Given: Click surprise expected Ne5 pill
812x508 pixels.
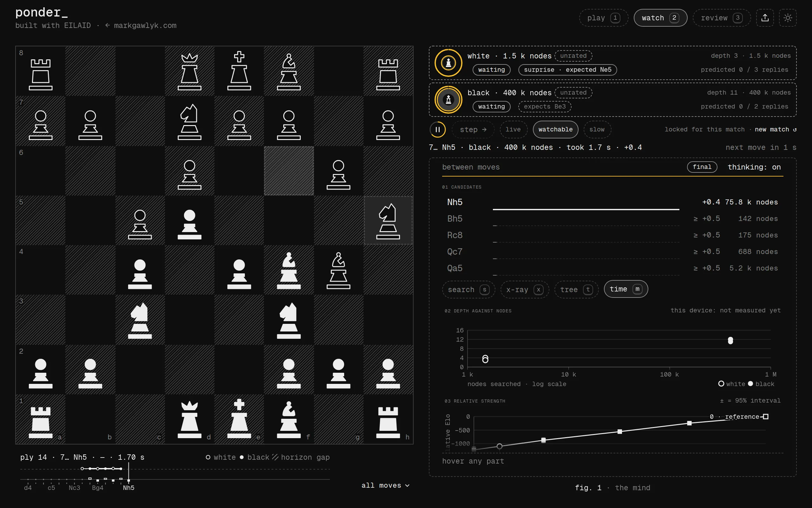Looking at the screenshot, I should (x=567, y=70).
